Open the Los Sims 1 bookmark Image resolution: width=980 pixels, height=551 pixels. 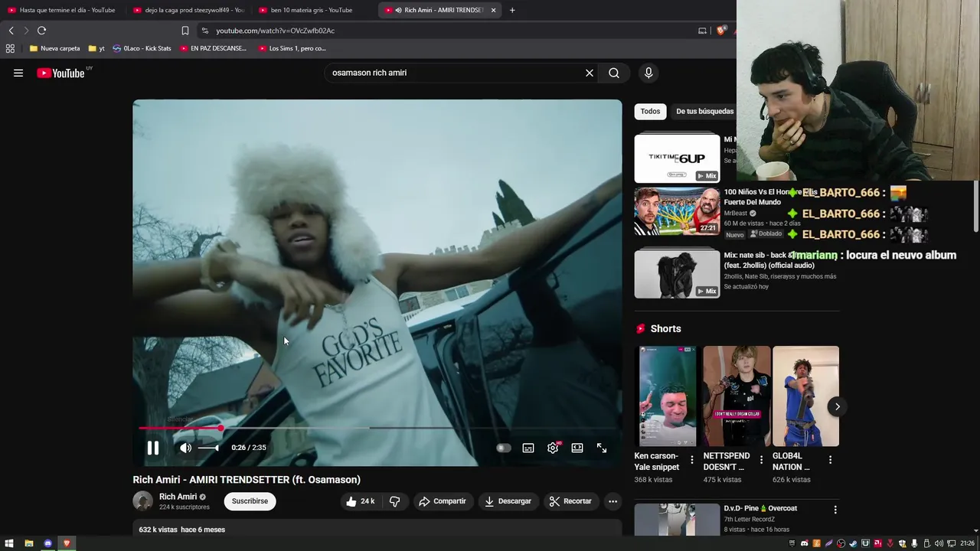(292, 48)
